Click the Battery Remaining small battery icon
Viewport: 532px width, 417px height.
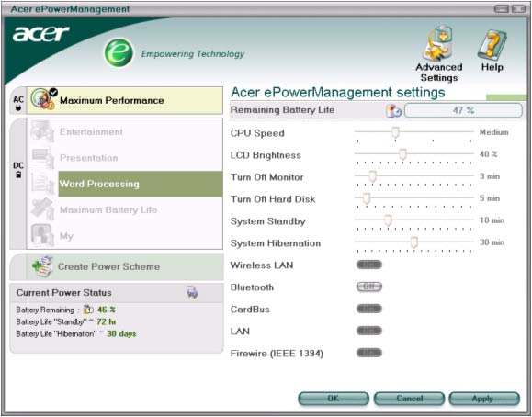click(x=88, y=310)
